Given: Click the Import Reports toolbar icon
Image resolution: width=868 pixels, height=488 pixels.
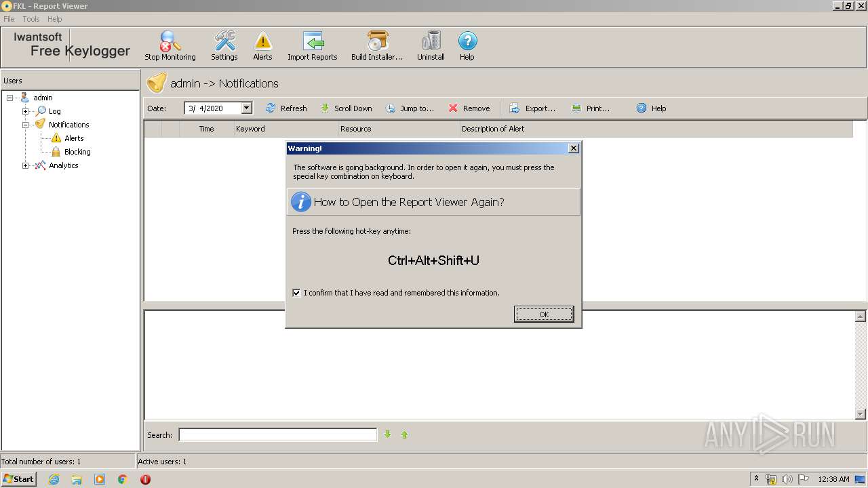Looking at the screenshot, I should click(x=313, y=45).
